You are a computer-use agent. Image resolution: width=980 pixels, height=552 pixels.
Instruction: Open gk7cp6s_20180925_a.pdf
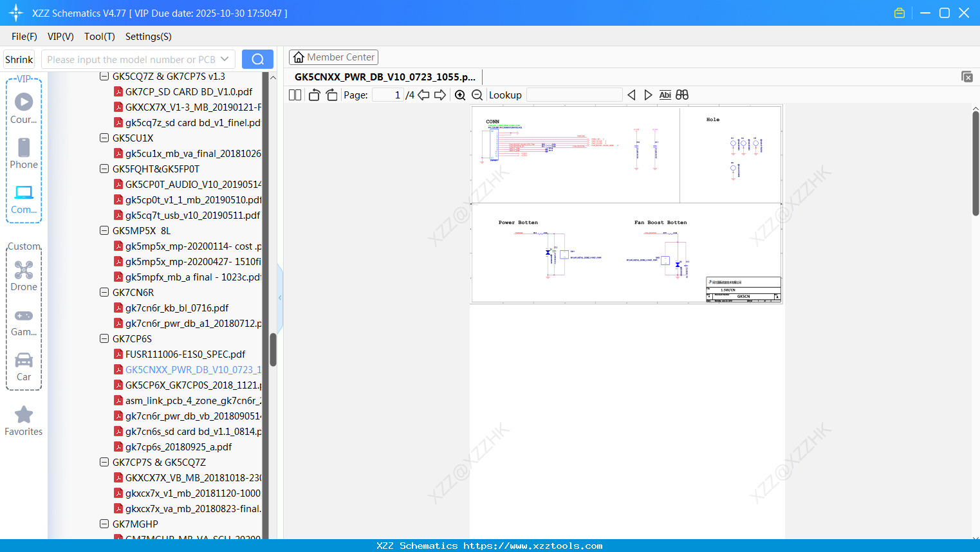[172, 447]
